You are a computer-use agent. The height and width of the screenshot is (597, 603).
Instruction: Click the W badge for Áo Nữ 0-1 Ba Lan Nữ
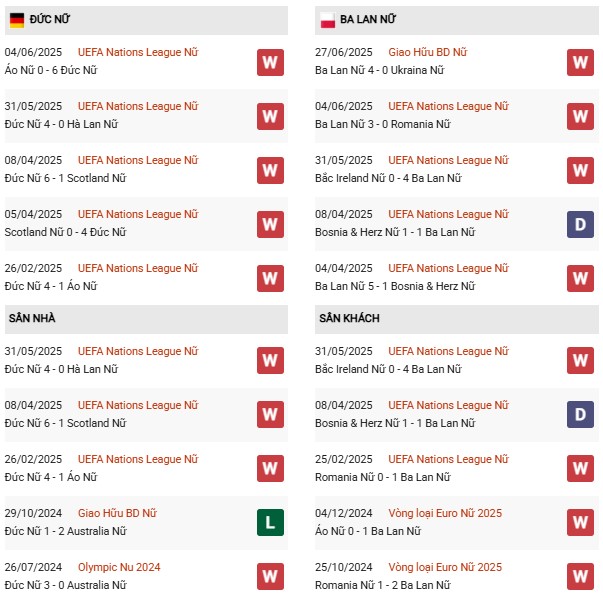click(580, 523)
